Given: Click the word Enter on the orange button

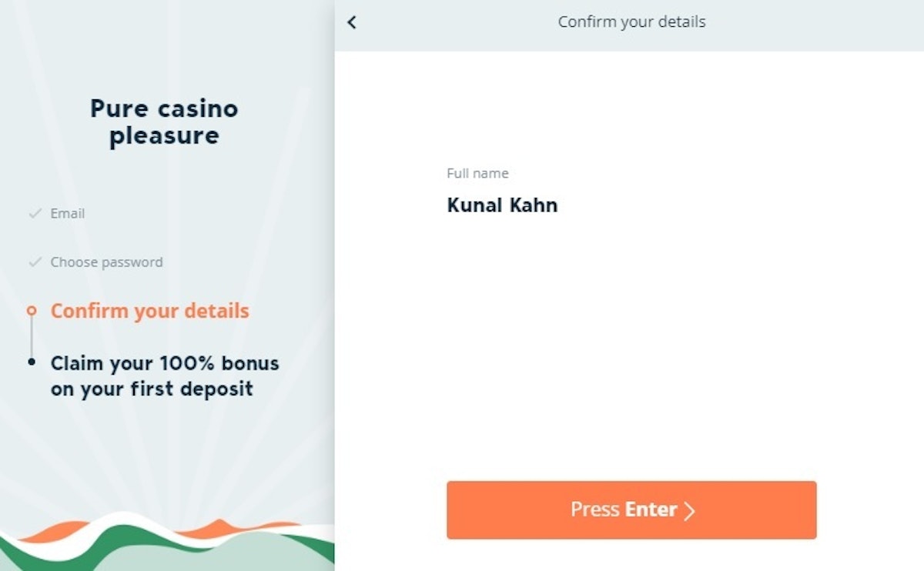Looking at the screenshot, I should coord(651,509).
